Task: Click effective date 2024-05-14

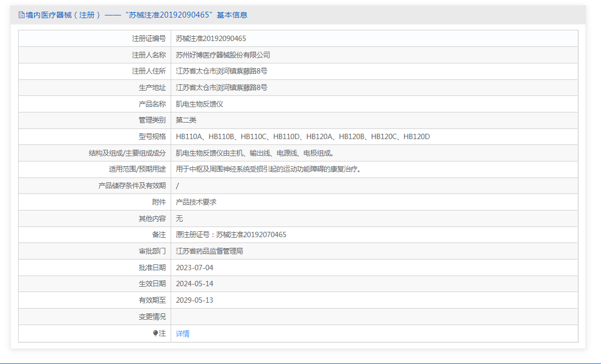Action: [x=194, y=284]
